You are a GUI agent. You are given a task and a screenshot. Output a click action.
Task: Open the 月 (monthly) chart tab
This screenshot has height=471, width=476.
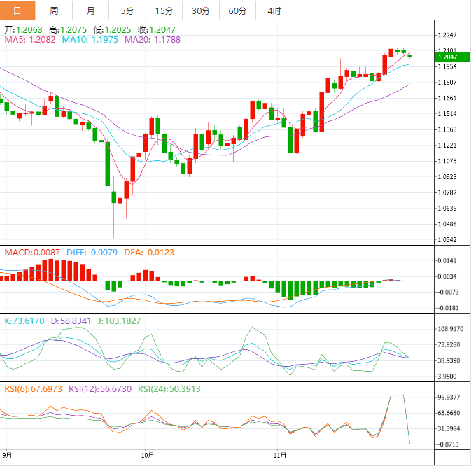pyautogui.click(x=91, y=10)
